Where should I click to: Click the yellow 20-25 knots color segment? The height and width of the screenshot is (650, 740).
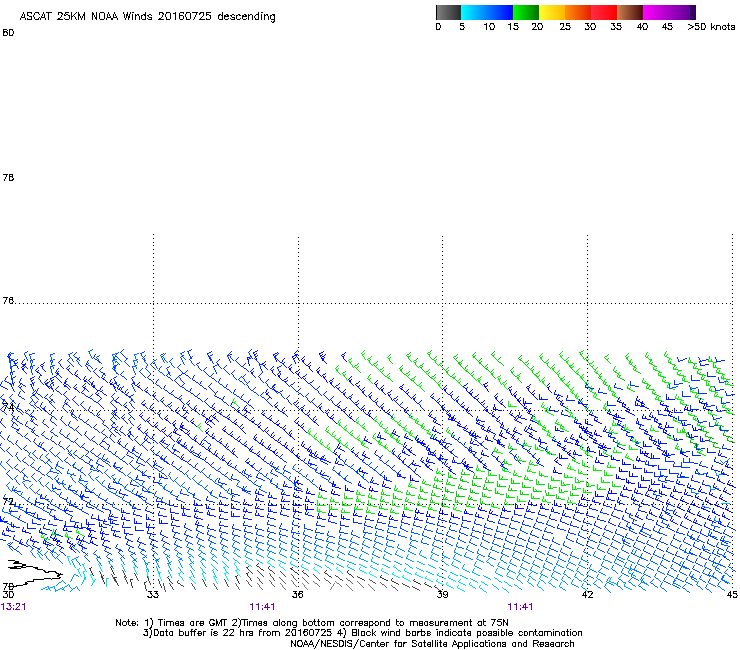[552, 12]
